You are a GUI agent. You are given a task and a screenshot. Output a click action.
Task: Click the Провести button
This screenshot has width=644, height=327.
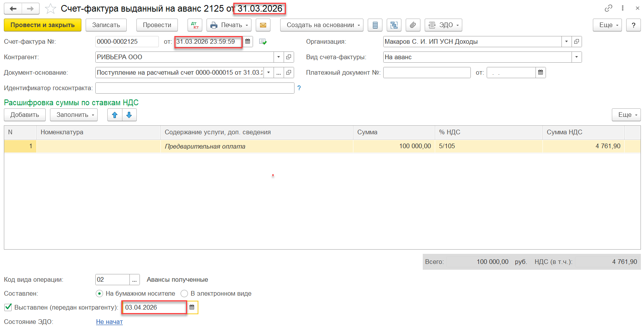(157, 25)
